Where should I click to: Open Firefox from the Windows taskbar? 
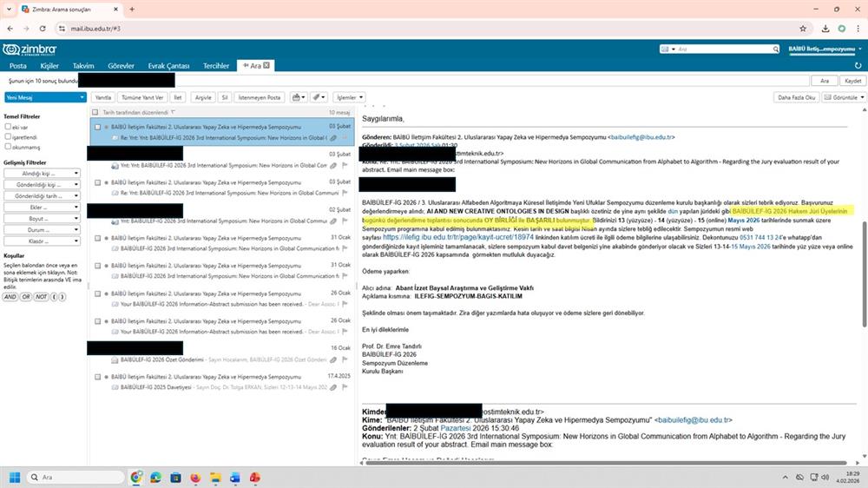[195, 478]
